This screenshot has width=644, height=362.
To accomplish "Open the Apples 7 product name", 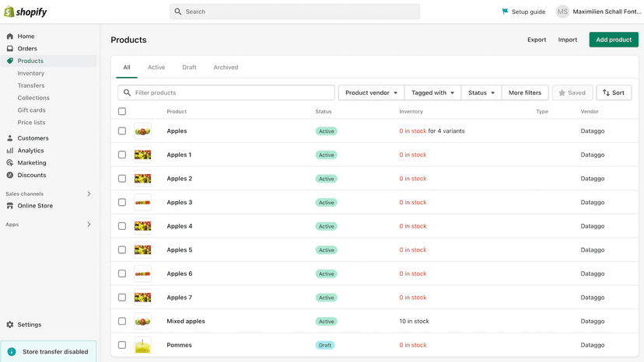I will tap(179, 298).
